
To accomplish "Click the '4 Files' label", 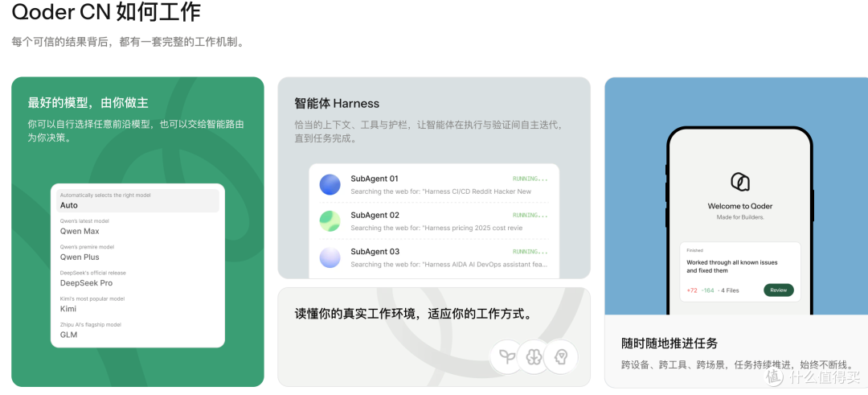I will click(728, 290).
